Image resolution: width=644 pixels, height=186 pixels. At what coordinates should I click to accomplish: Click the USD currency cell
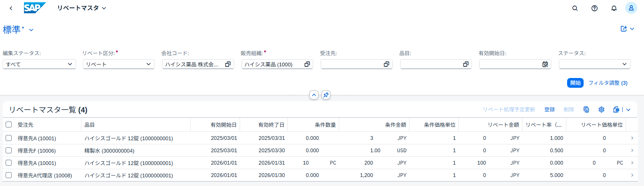[x=402, y=150]
